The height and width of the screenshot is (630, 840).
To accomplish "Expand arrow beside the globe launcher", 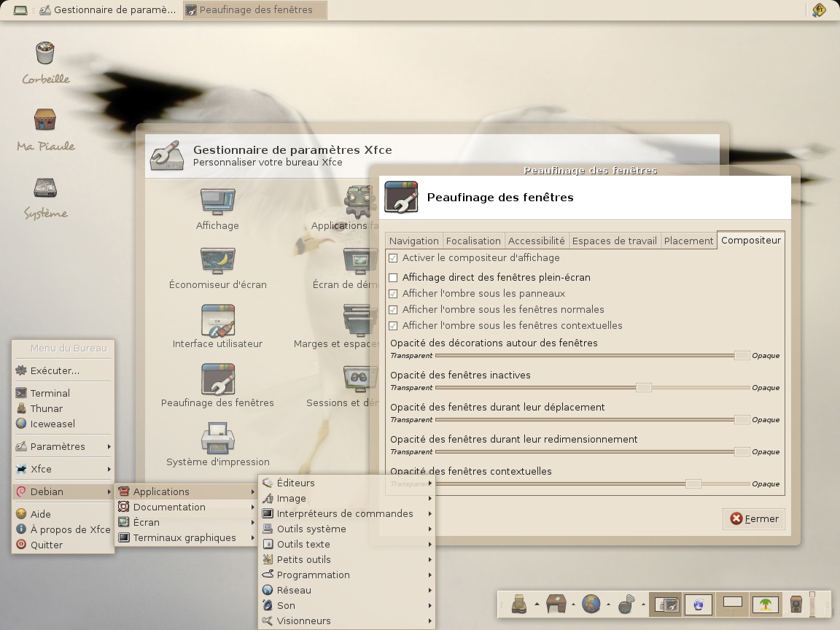I will click(x=608, y=604).
